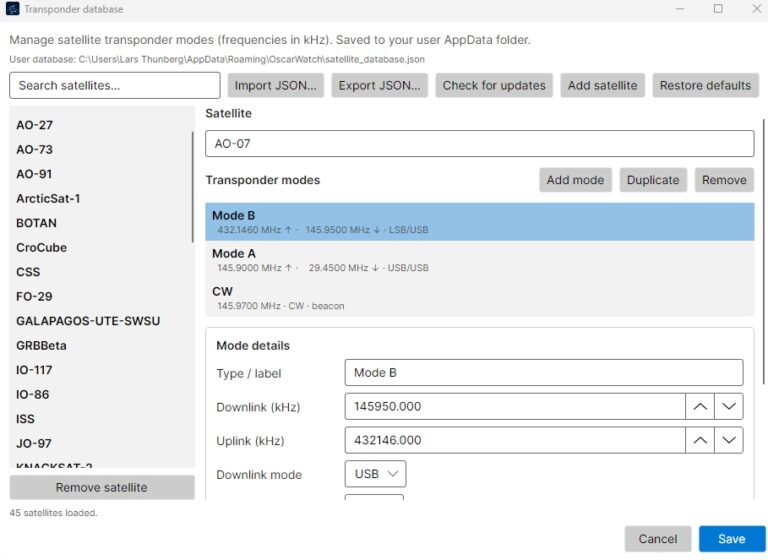Select CroCube in the satellite list
The image size is (768, 560).
(x=100, y=247)
